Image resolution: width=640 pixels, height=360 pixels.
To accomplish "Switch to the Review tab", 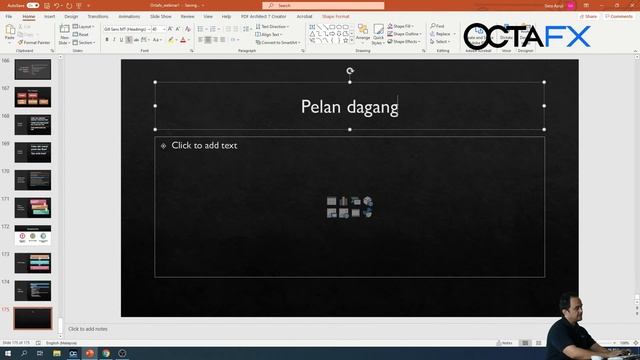I will 187,16.
